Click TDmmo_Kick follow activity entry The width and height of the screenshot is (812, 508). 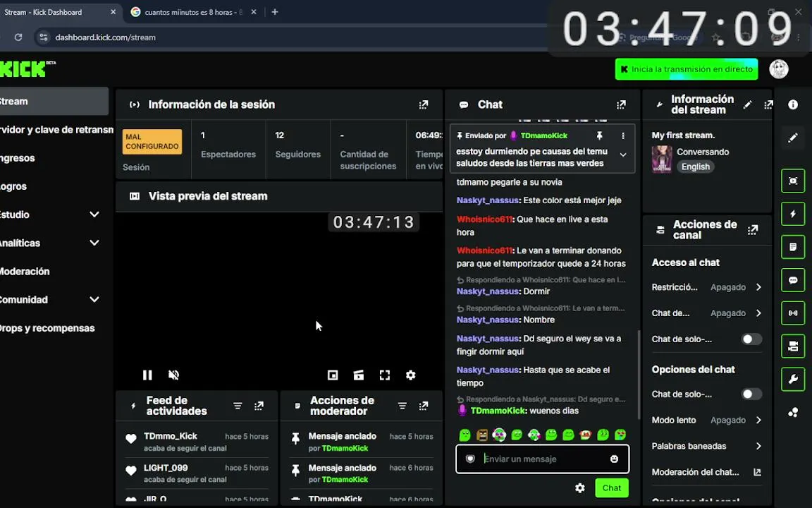click(197, 442)
